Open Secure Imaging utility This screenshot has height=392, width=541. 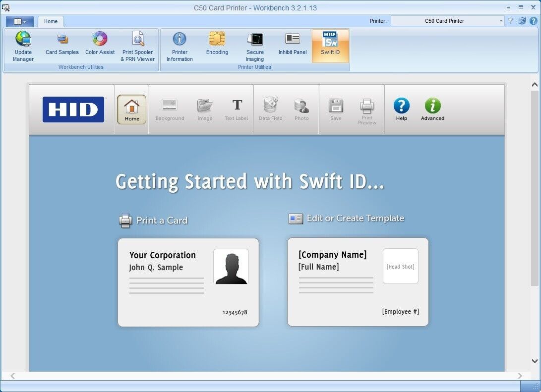pos(255,47)
